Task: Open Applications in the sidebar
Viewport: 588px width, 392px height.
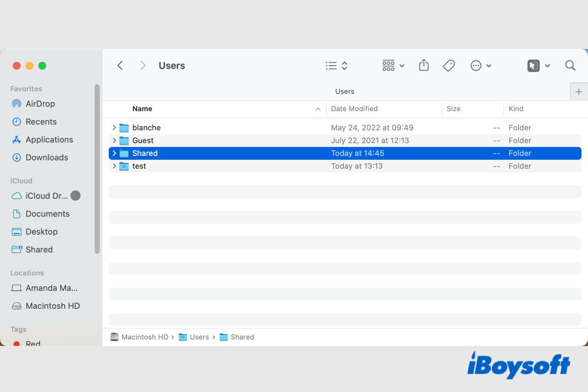Action: (42, 140)
